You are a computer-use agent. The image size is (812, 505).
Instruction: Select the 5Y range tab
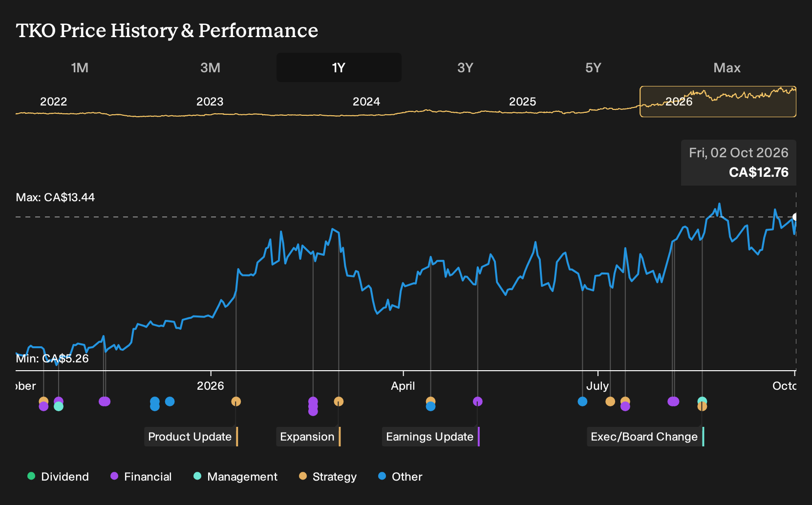593,67
